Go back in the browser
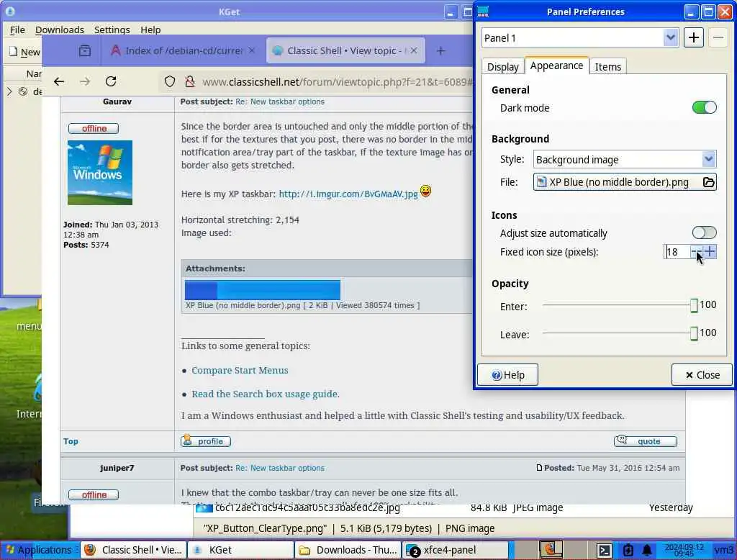The width and height of the screenshot is (737, 560). click(59, 82)
